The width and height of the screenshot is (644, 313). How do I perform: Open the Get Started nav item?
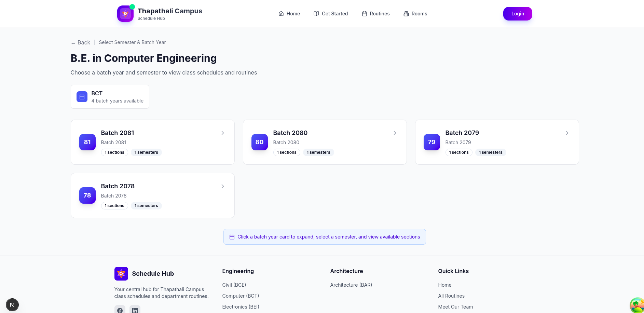pos(331,14)
